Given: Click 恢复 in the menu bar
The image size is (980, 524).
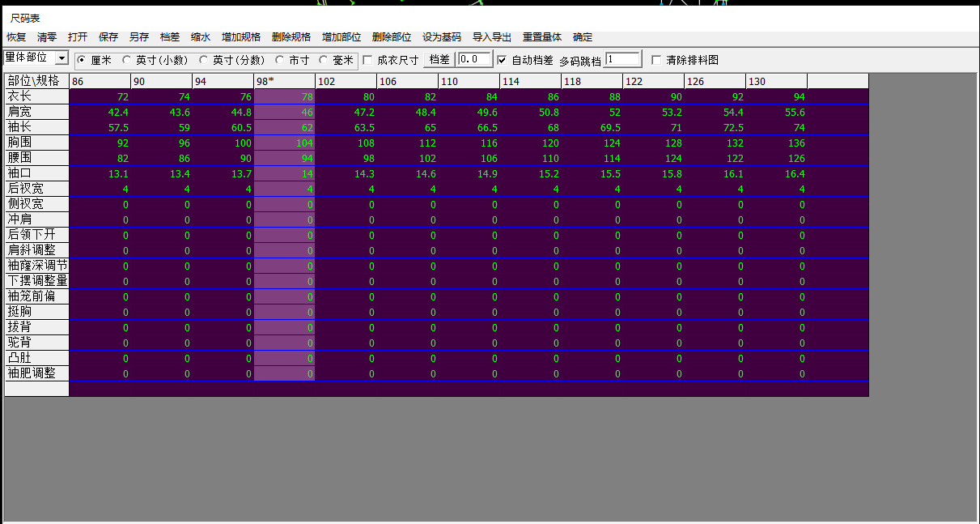Looking at the screenshot, I should coord(16,37).
